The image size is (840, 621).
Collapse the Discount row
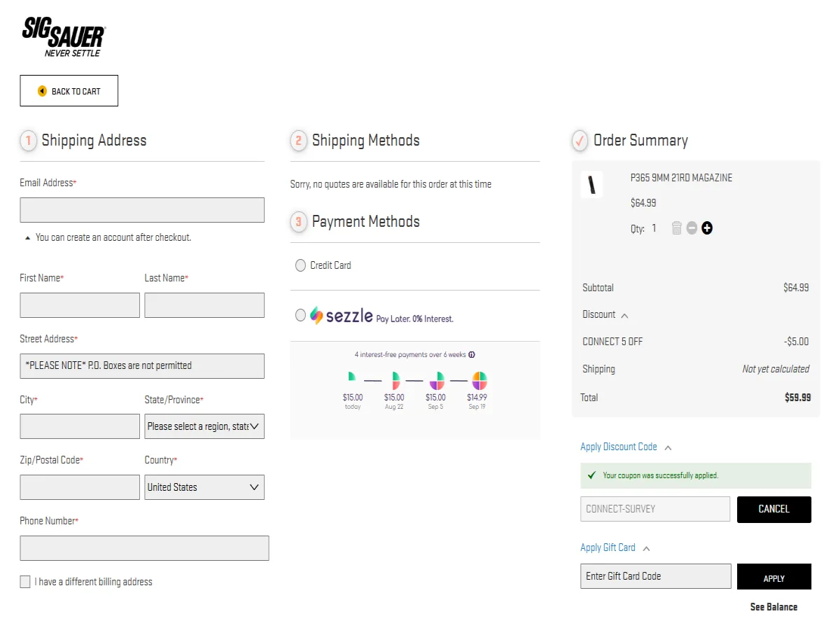pos(624,316)
